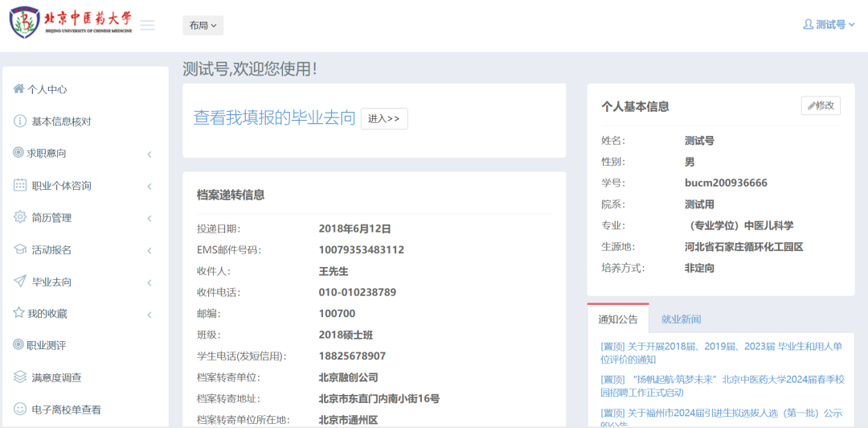Open the 查看我填报的毕业去向 link
Image resolution: width=868 pixels, height=428 pixels.
274,117
